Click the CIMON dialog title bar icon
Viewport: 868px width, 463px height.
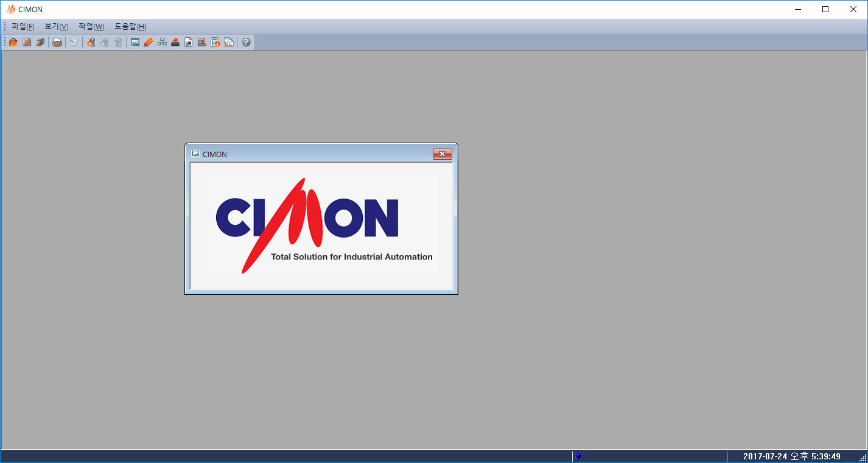(195, 154)
